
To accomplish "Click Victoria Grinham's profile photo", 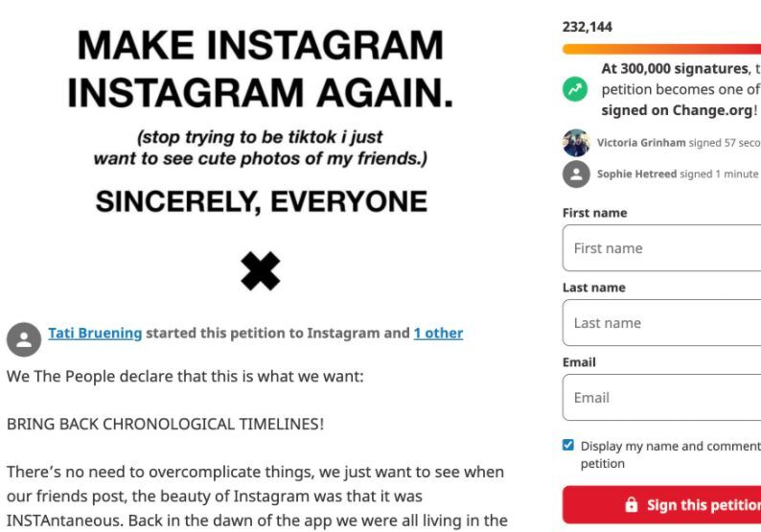I will pyautogui.click(x=575, y=143).
